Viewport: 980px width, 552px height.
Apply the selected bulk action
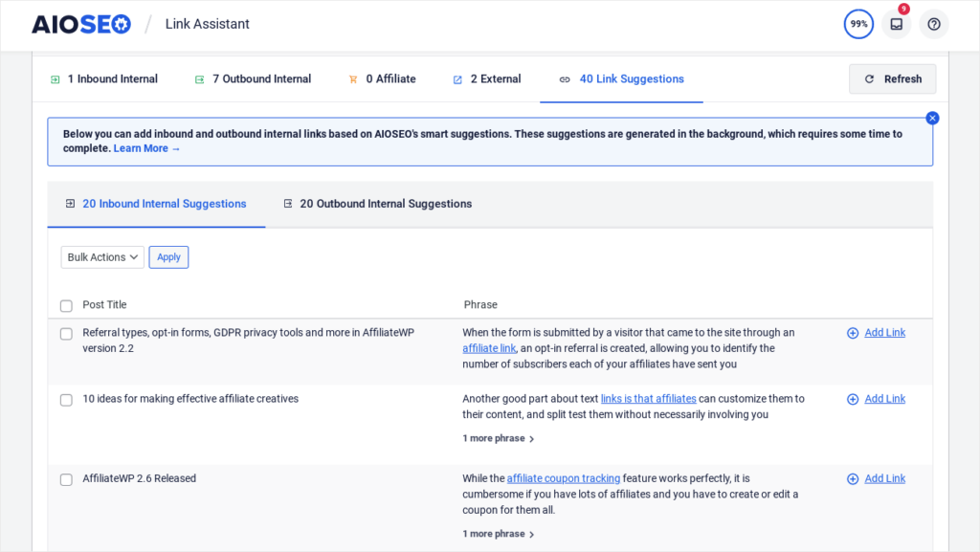168,257
